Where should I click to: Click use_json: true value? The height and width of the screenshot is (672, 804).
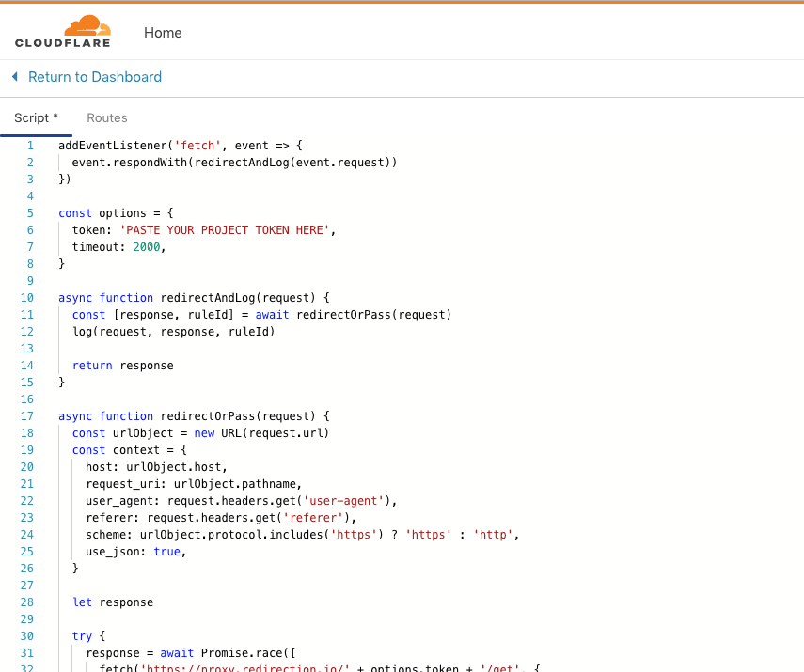[167, 552]
